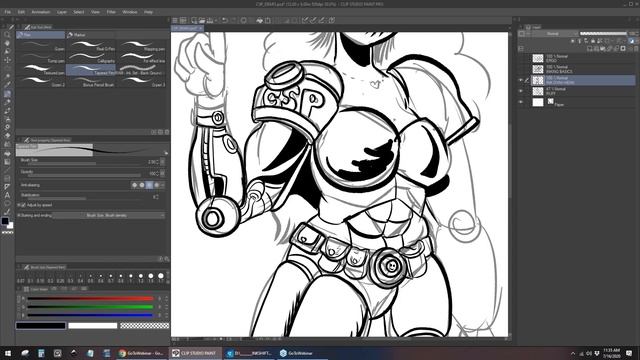
Task: Select the Mapping pen sub tool
Action: tap(141, 46)
